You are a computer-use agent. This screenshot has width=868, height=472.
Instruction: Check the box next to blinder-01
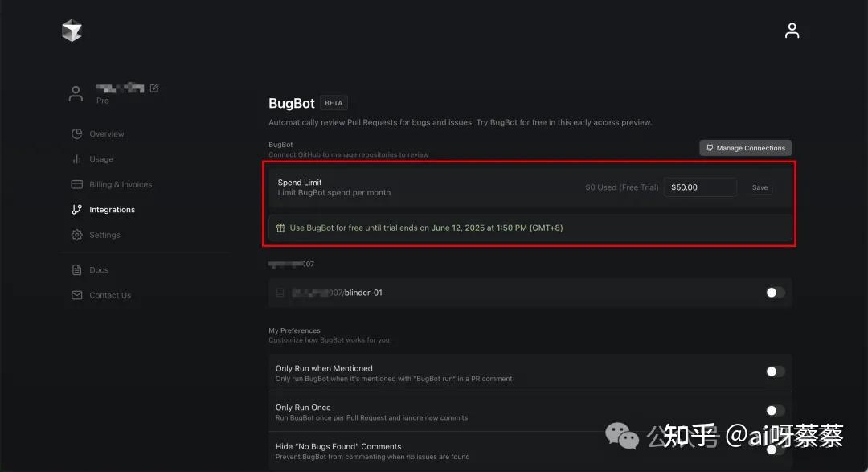click(280, 293)
